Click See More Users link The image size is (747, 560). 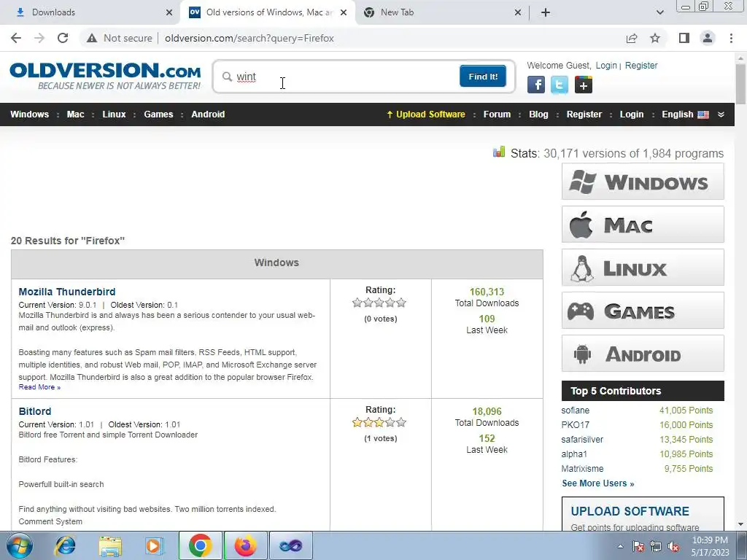click(598, 483)
